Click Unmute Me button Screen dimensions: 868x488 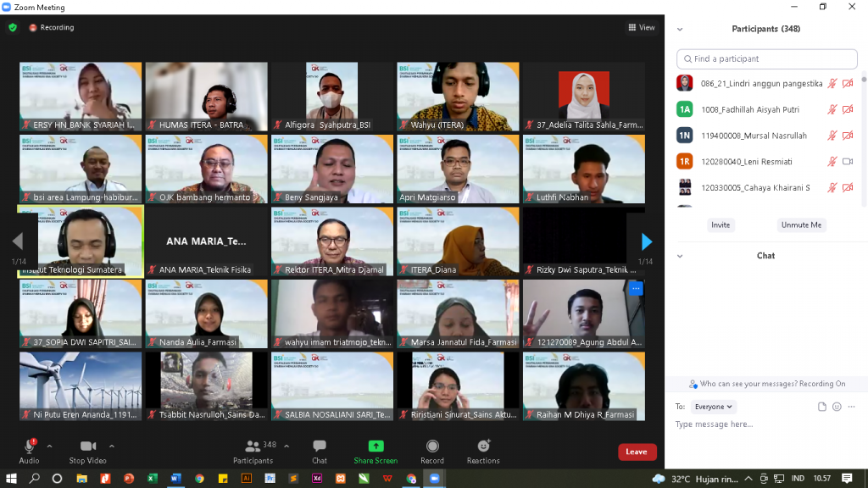(x=801, y=225)
